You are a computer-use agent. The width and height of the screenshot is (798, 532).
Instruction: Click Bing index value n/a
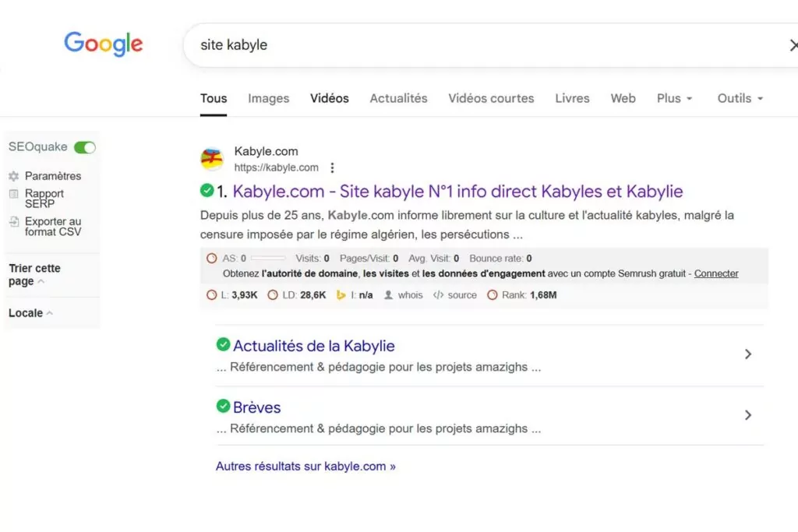366,295
